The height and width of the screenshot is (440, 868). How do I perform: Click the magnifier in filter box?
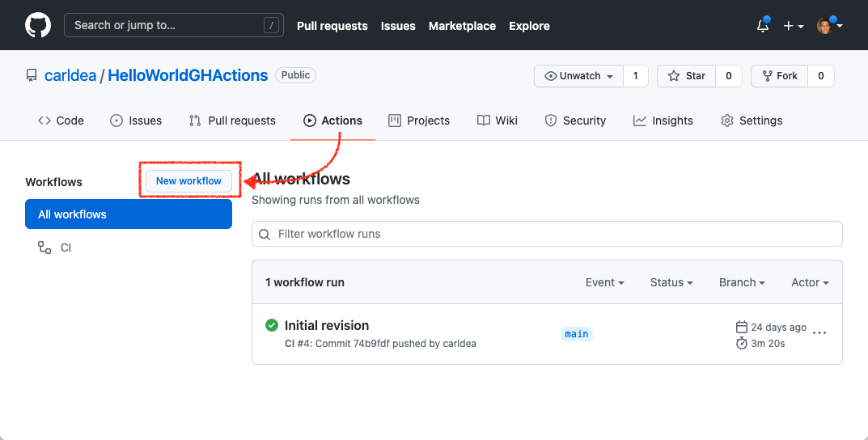265,234
